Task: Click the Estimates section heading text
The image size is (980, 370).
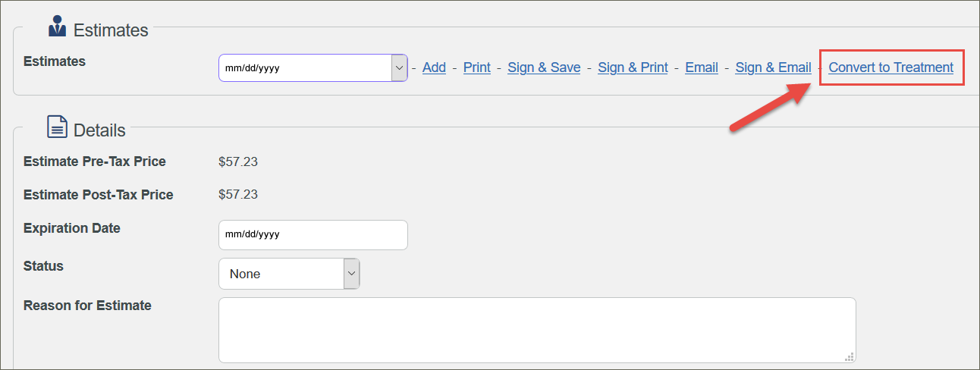Action: point(111,30)
